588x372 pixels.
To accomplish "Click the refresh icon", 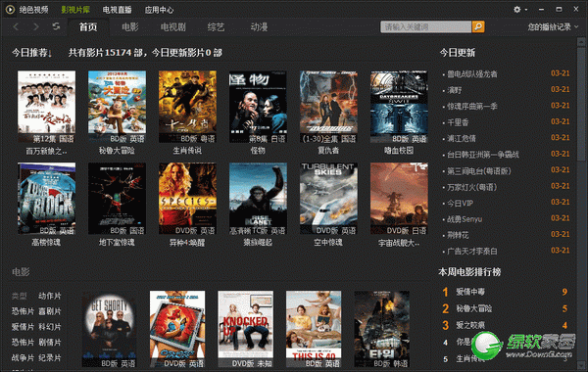I will [56, 26].
